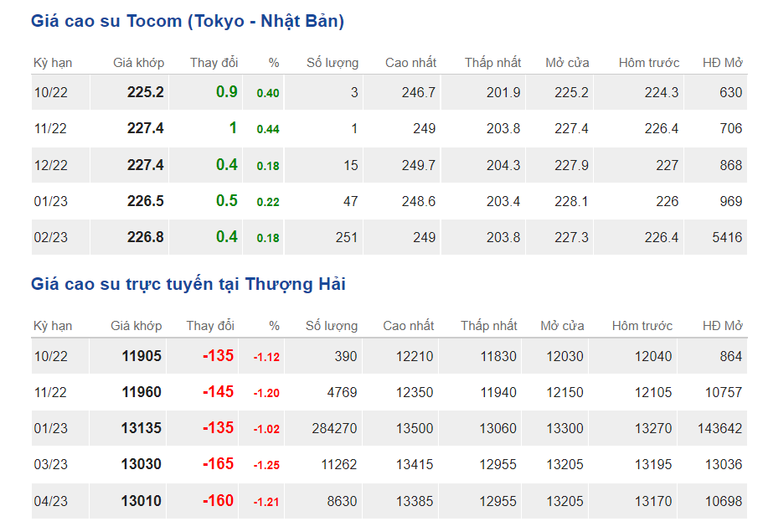The height and width of the screenshot is (532, 763).
Task: Click the -1.25 percent change value
Action: (266, 466)
